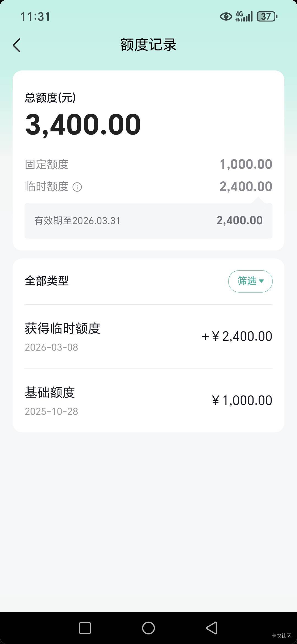This screenshot has height=644, width=297.
Task: Tap the battery level indicator
Action: click(267, 17)
